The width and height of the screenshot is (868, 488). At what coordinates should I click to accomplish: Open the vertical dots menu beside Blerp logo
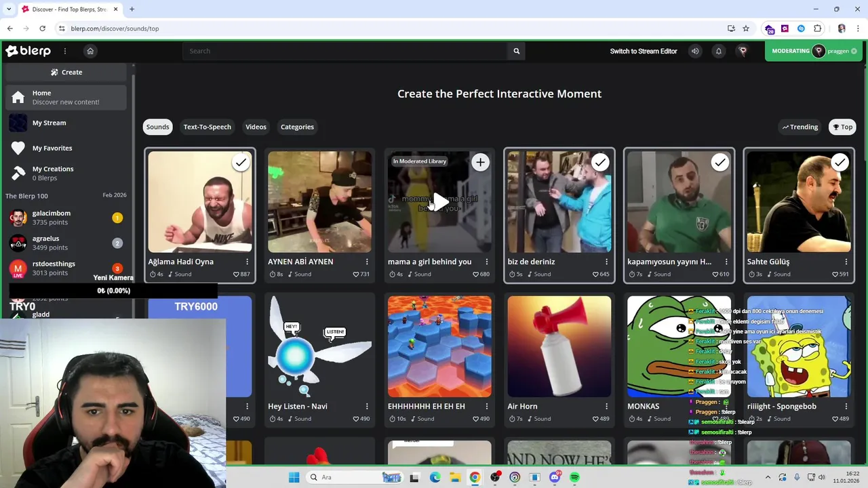coord(65,51)
